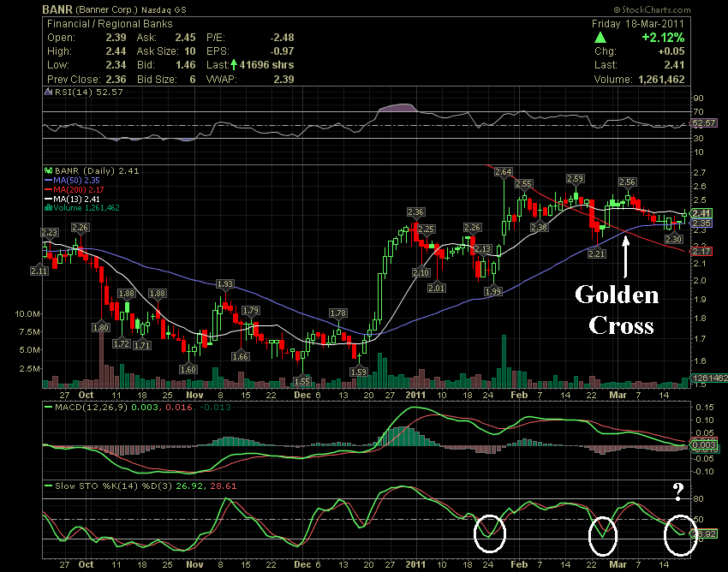Click the 2.59 high price label
728x572 pixels.
(576, 179)
